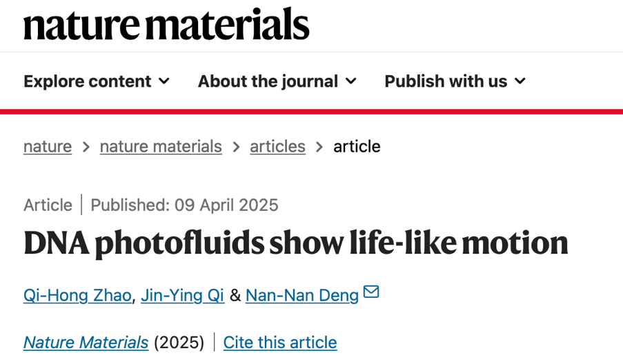Open the Explore content menu label
The image size is (623, 364).
coord(87,81)
